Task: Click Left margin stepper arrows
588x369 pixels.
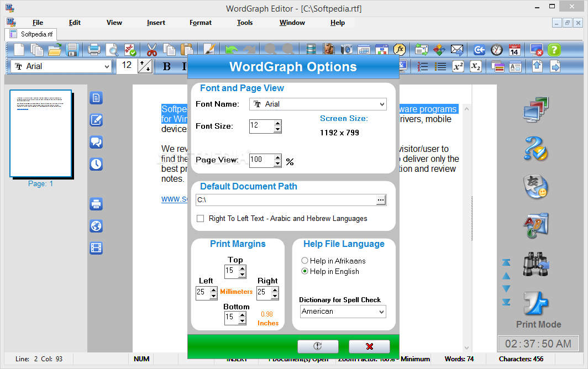Action: (213, 293)
